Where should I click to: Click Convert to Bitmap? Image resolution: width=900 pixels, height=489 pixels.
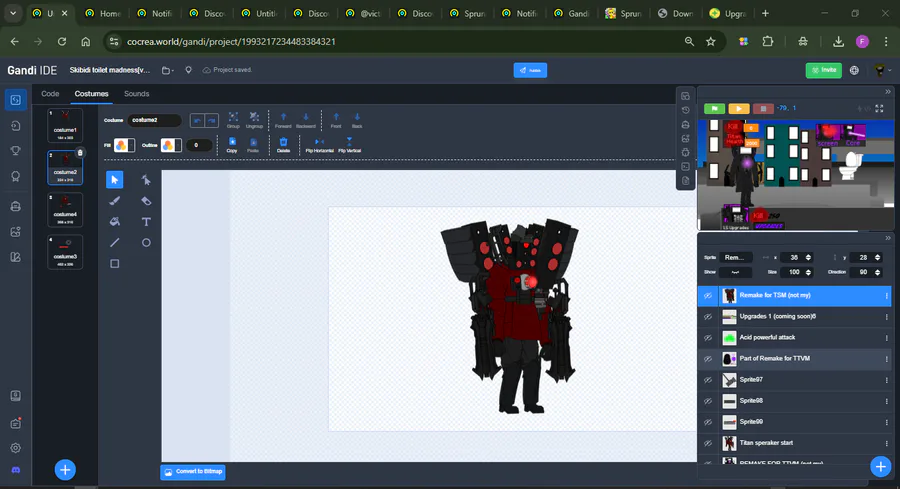pyautogui.click(x=193, y=472)
